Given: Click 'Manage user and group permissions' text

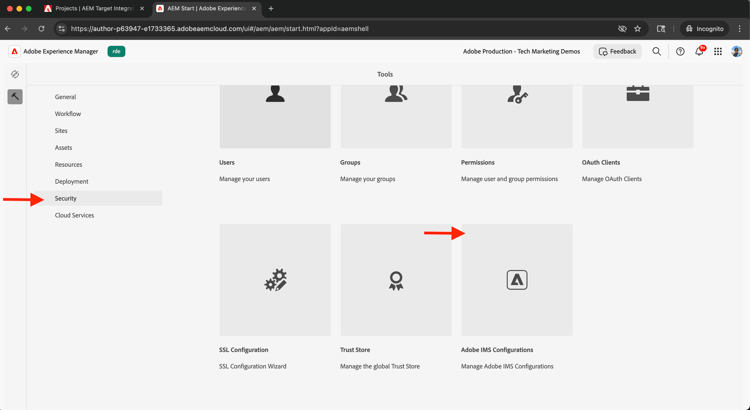Looking at the screenshot, I should tap(509, 179).
